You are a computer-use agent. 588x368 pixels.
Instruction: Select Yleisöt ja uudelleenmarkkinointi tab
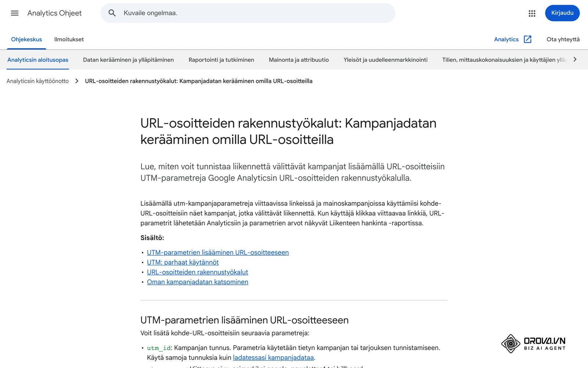386,60
